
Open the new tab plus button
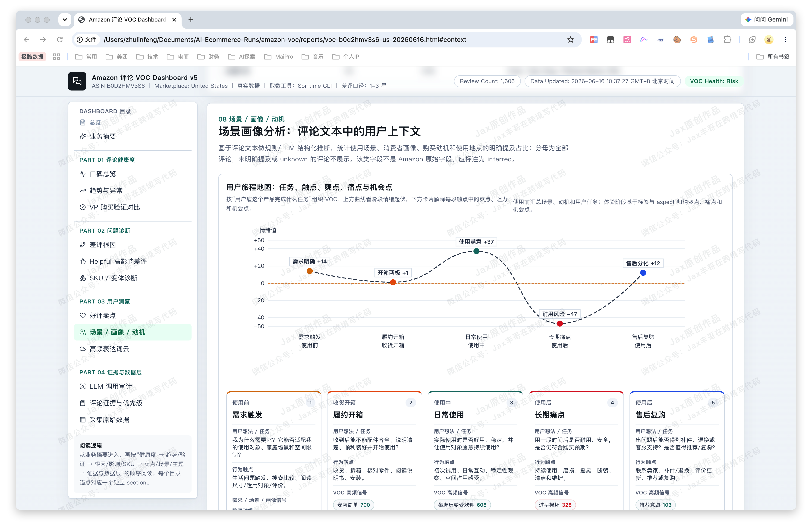coord(191,20)
